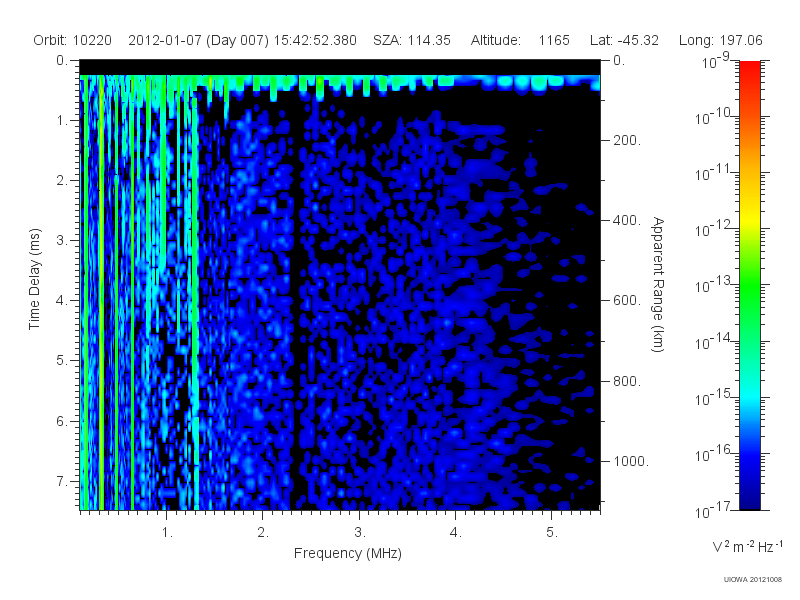Click the Time Delay (ms) axis title

click(34, 279)
